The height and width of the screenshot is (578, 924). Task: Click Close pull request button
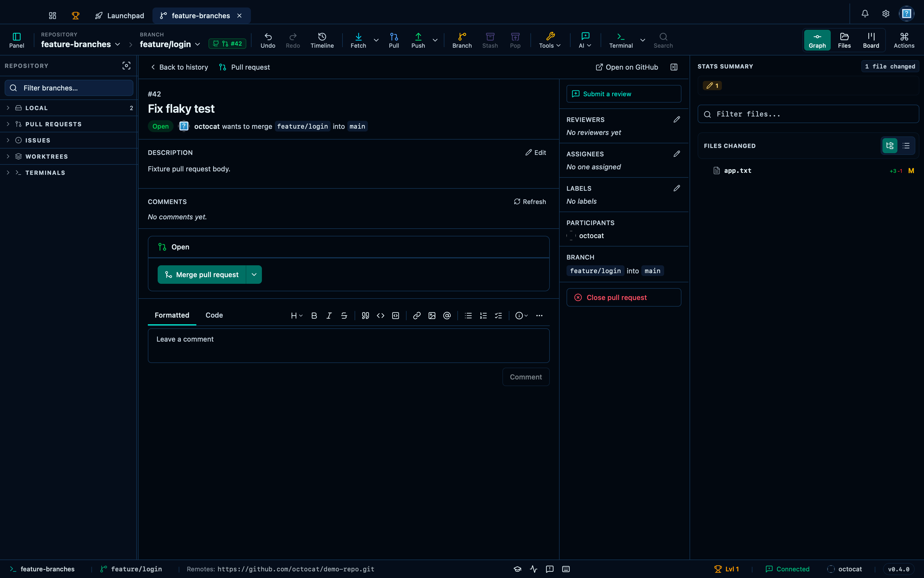click(623, 297)
